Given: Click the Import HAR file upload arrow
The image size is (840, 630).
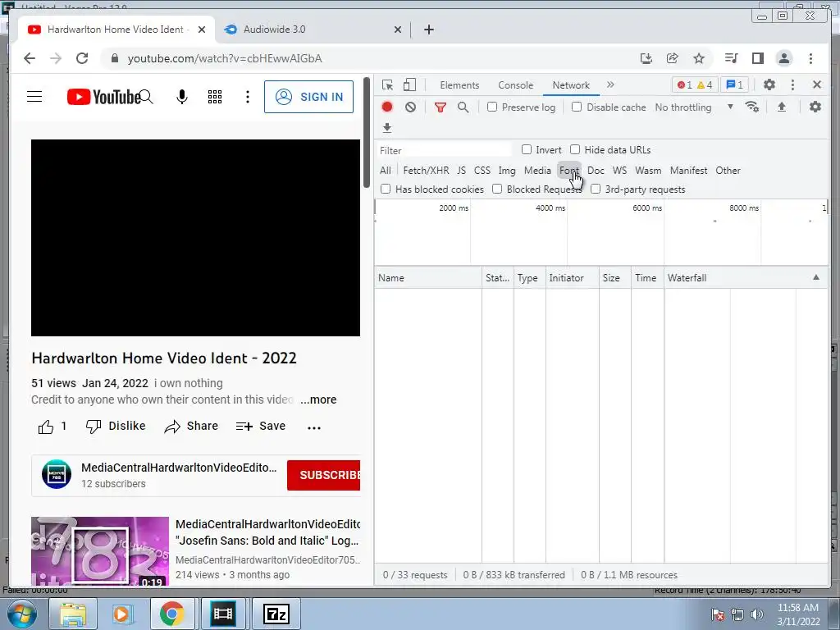Looking at the screenshot, I should (782, 107).
